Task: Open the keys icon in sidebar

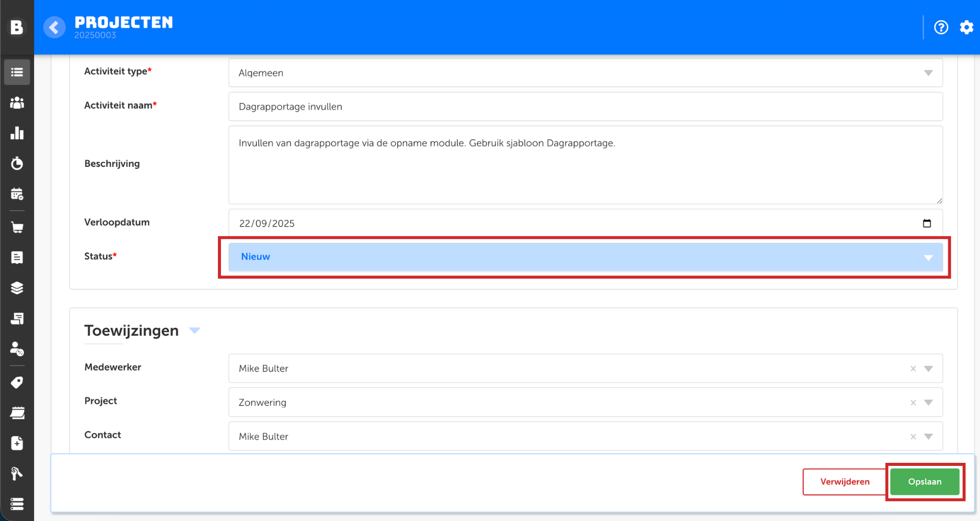Action: pos(17,474)
